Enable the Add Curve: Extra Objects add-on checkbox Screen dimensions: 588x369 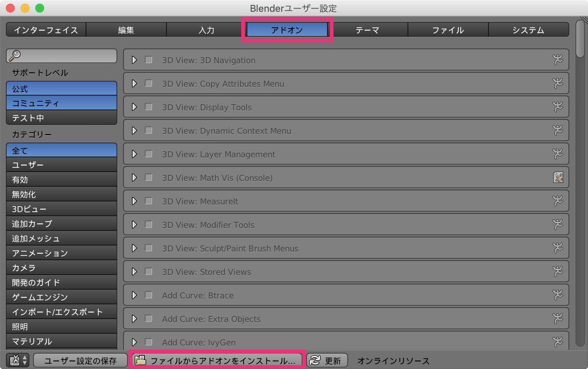pyautogui.click(x=148, y=318)
